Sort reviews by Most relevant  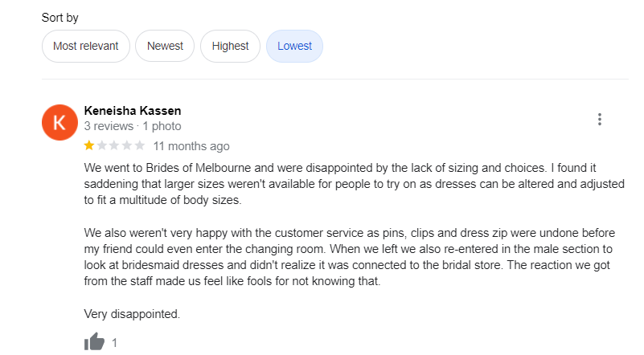[85, 46]
